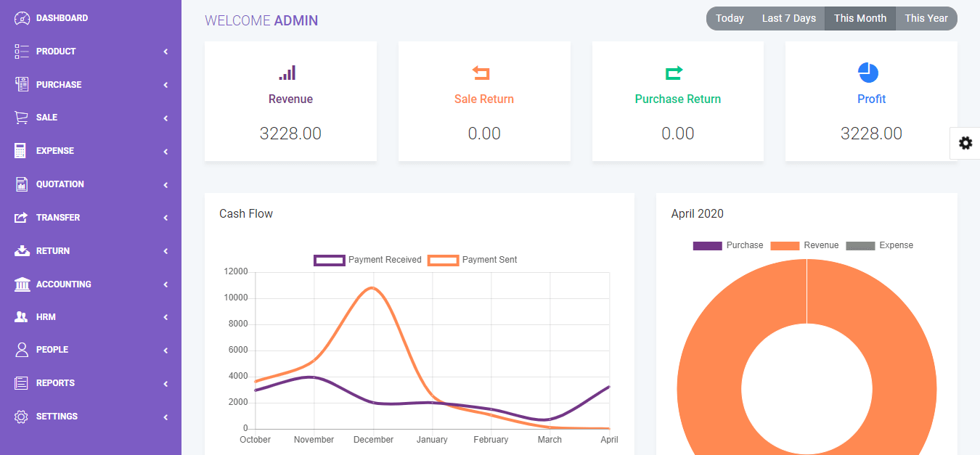
Task: Click the Profit value 3228.00
Action: pyautogui.click(x=871, y=134)
